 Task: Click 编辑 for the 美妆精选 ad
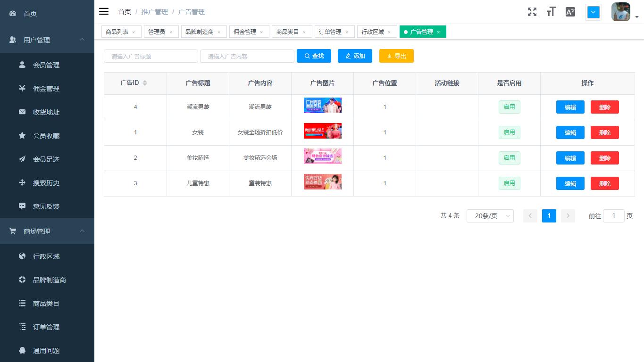click(570, 158)
